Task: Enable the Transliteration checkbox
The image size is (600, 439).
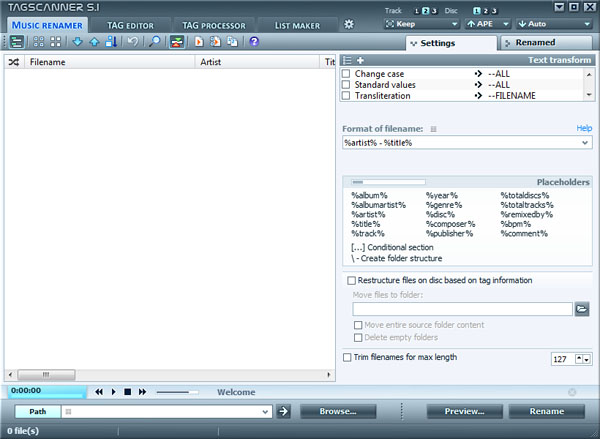Action: coord(346,96)
